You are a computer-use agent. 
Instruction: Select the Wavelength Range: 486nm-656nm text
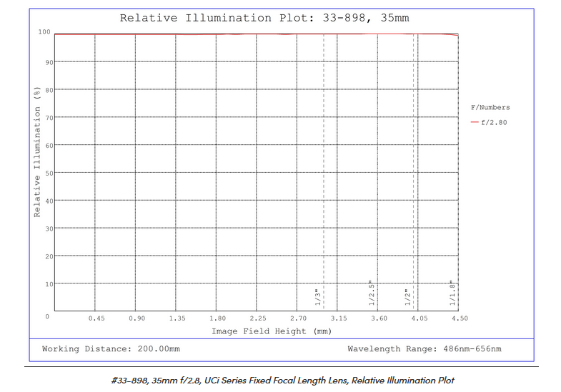point(424,349)
